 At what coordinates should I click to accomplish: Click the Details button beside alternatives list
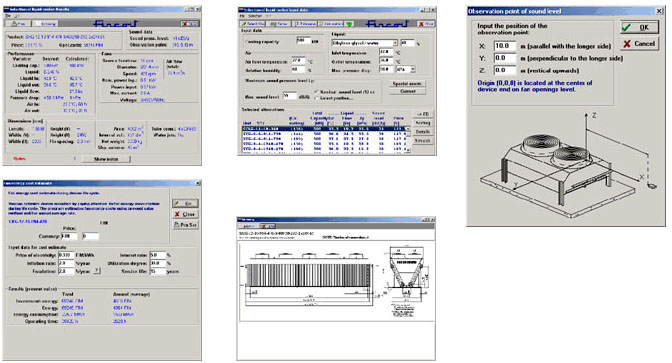pyautogui.click(x=423, y=132)
